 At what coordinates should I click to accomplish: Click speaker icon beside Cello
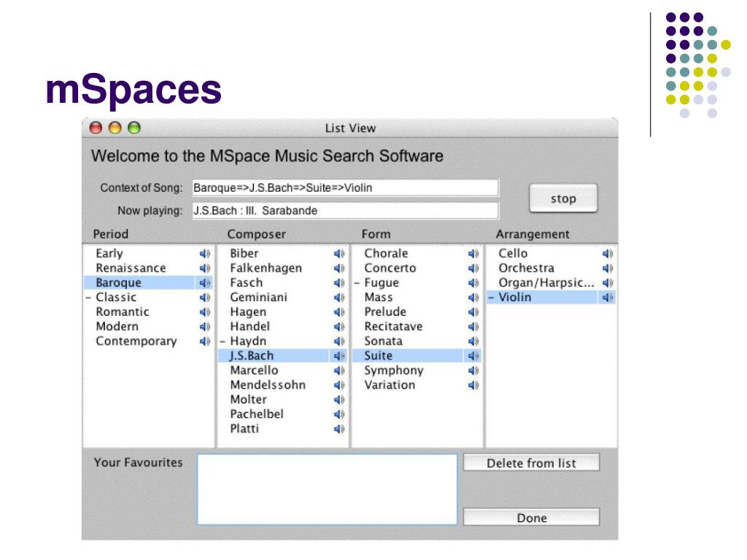[x=608, y=254]
